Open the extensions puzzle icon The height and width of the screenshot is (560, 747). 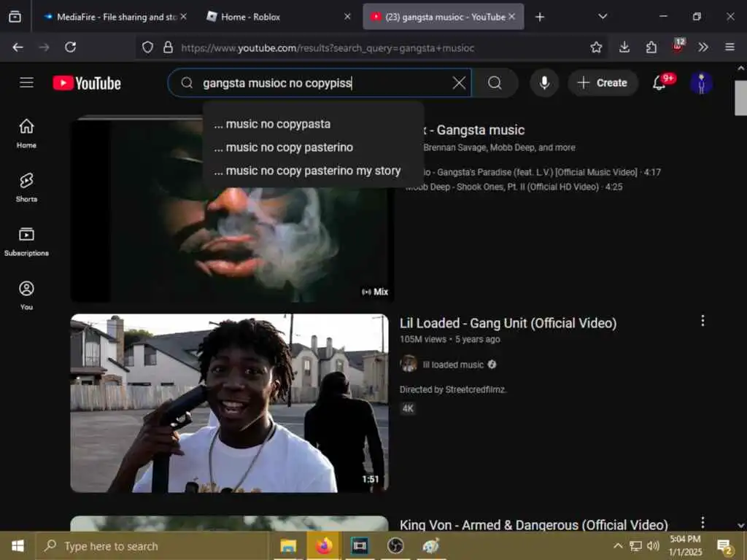point(651,47)
